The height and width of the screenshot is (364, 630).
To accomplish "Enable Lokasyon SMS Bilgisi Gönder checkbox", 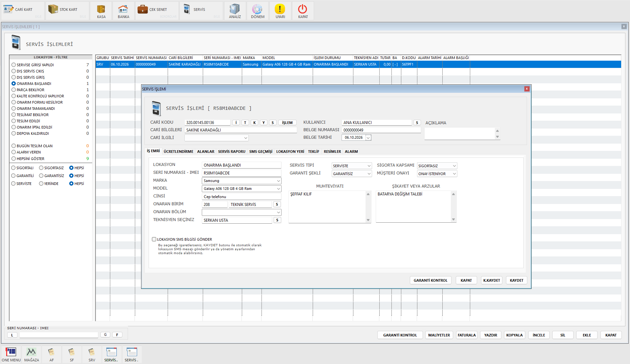I will pos(154,239).
